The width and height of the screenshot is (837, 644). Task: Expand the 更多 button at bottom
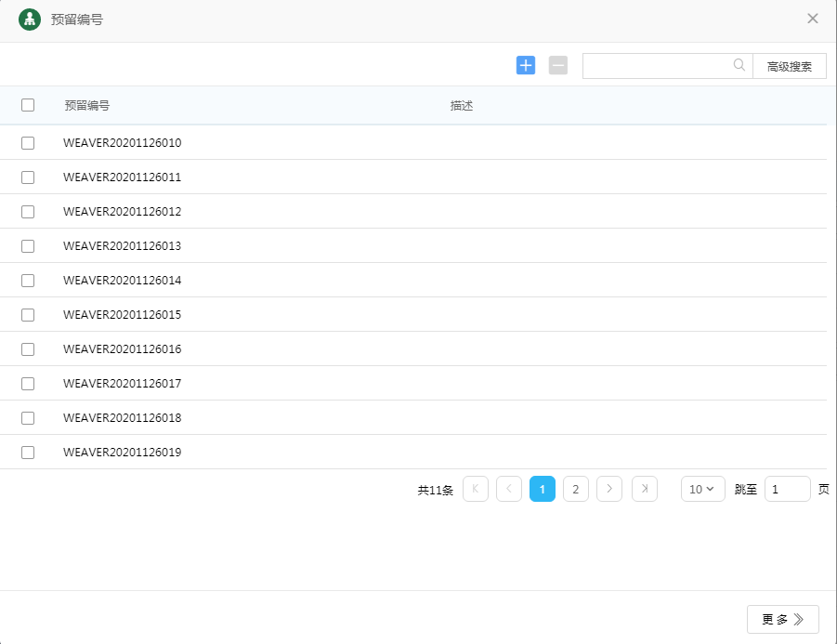pos(782,619)
